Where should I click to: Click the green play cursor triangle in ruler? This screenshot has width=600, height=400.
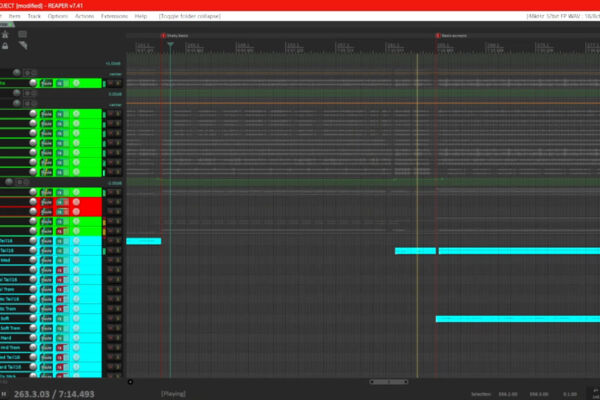[170, 45]
